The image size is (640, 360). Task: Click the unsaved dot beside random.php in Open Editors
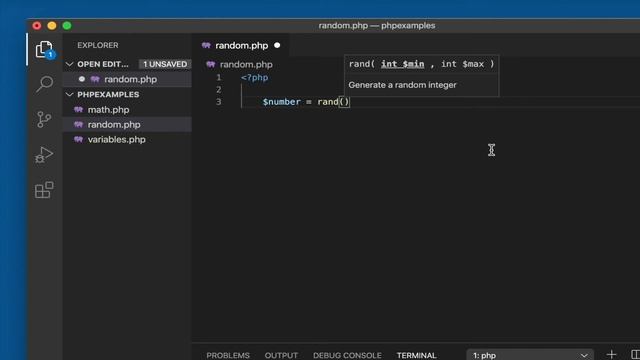[x=82, y=79]
